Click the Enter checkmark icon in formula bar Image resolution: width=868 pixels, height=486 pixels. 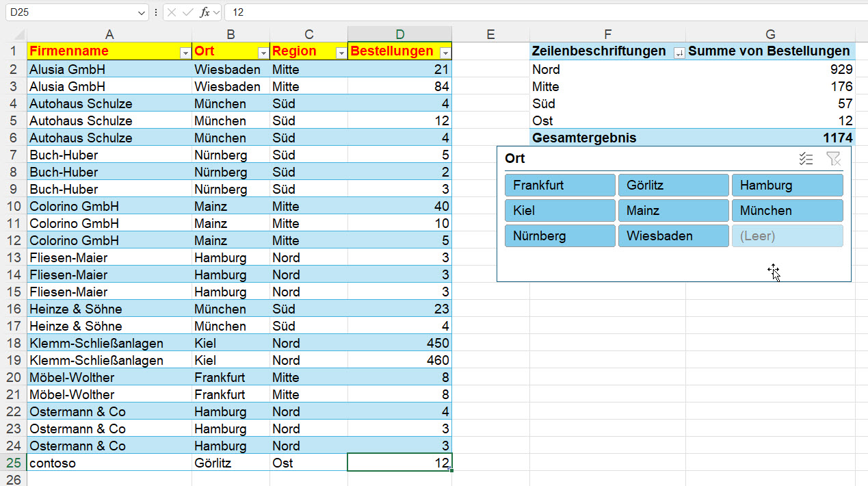click(x=187, y=12)
